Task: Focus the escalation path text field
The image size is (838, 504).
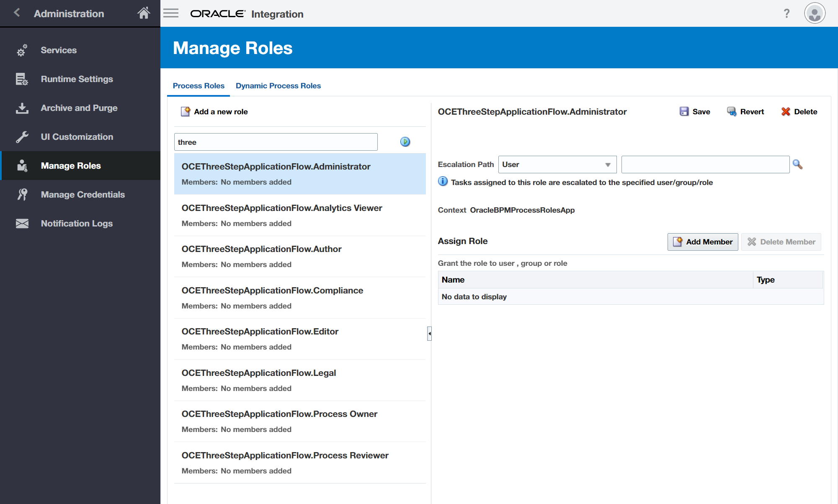Action: [x=705, y=165]
